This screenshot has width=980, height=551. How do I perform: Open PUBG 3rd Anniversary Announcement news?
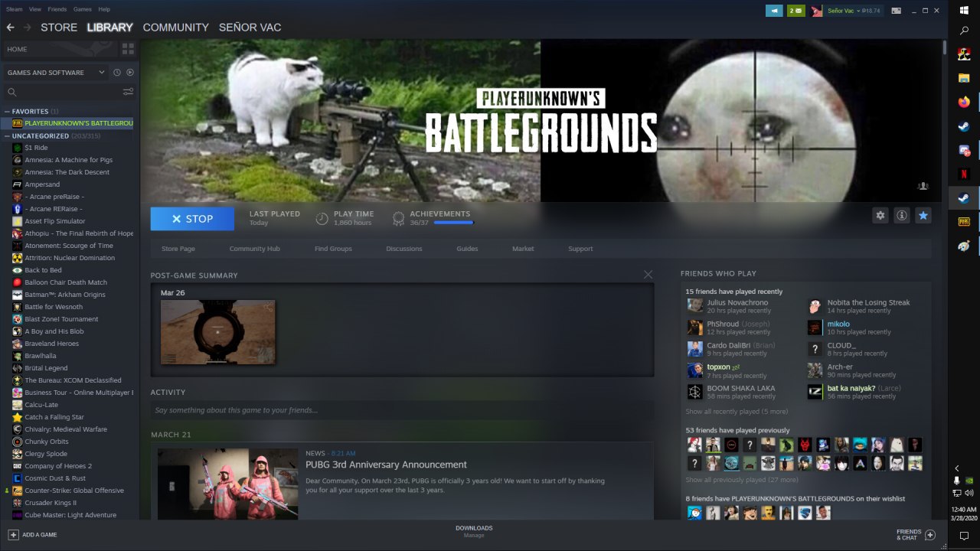[x=386, y=465]
